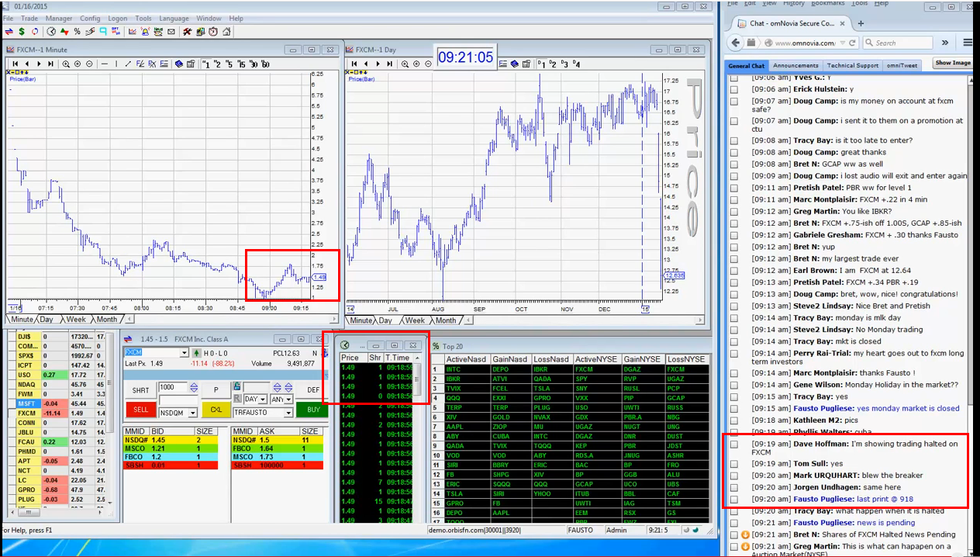Click the browser Search field
Viewport: 980px width, 557px height.
[x=898, y=43]
